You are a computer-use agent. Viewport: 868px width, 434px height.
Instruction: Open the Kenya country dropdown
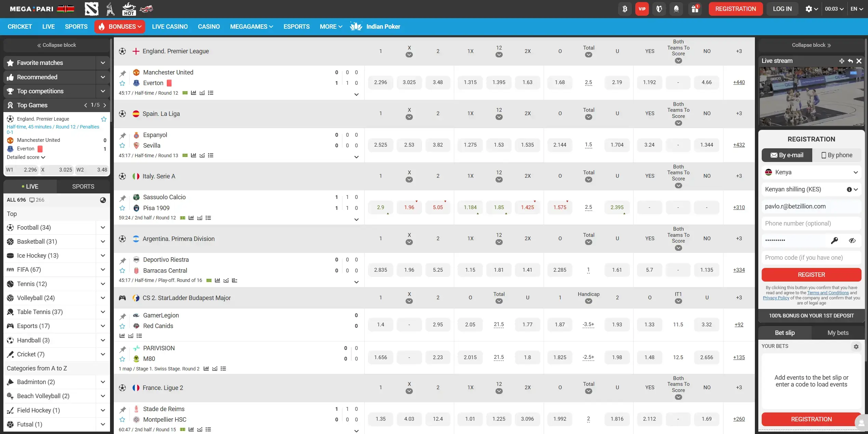[811, 172]
